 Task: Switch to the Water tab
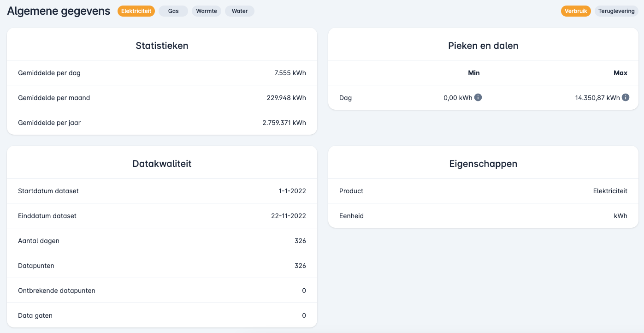pos(240,11)
